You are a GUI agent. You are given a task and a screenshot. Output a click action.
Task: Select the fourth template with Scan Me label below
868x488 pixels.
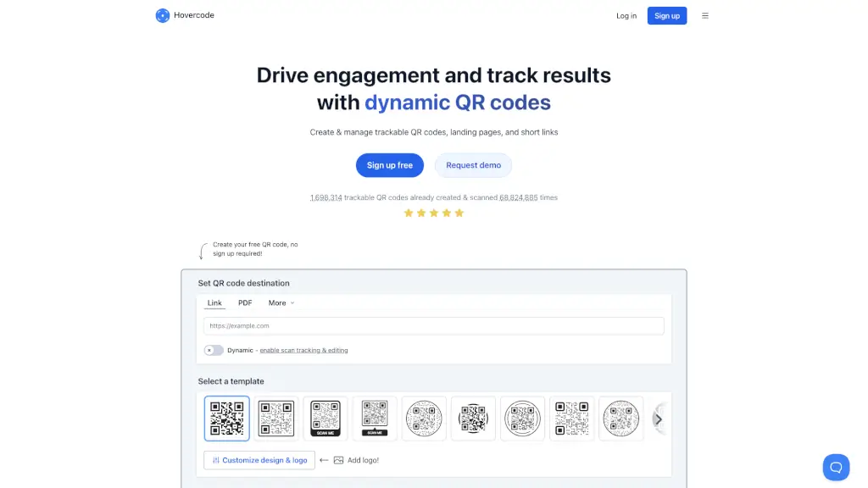[x=375, y=419]
